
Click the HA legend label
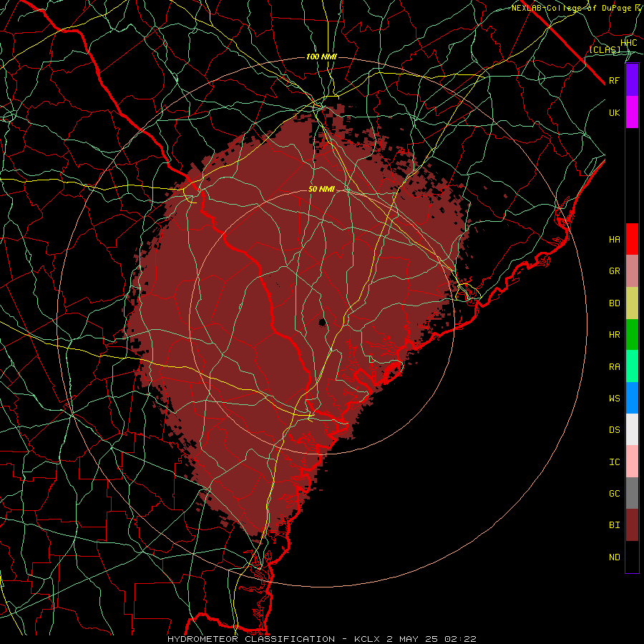click(x=614, y=240)
